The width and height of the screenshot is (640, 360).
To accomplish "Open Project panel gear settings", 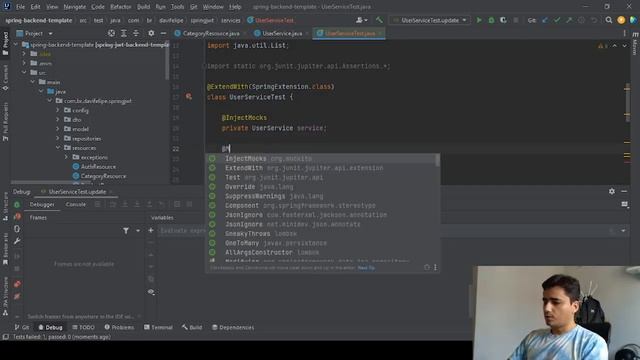I will click(x=151, y=33).
